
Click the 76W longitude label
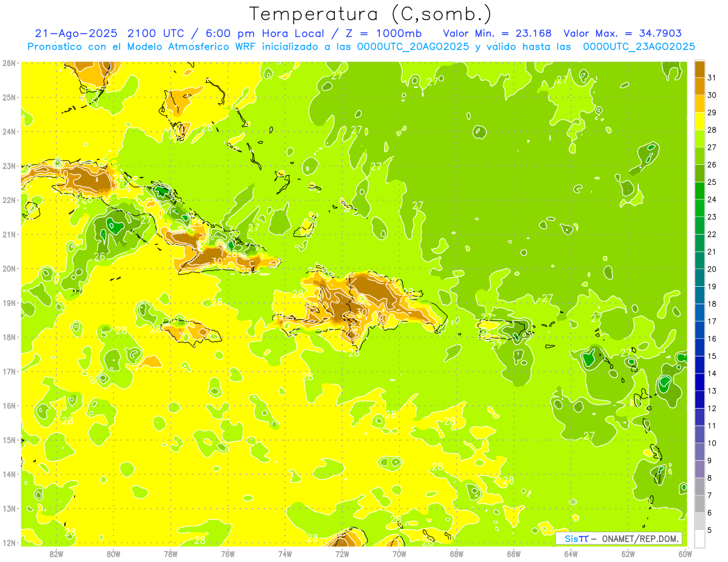coord(228,554)
